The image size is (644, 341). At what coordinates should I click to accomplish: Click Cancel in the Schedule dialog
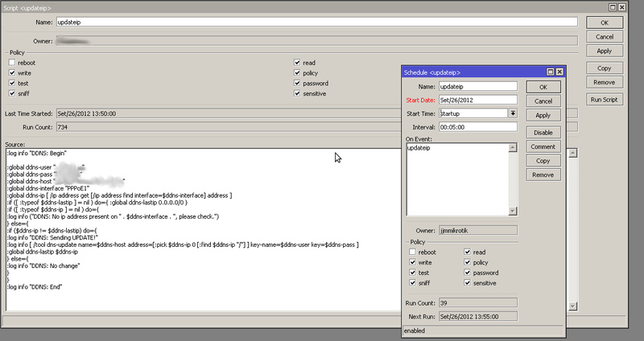pos(543,101)
